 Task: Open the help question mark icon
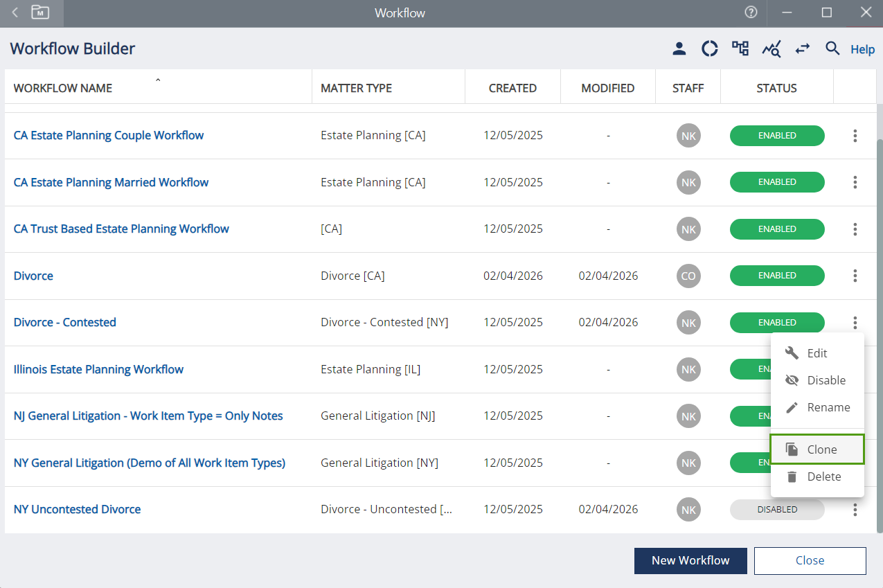coord(751,12)
